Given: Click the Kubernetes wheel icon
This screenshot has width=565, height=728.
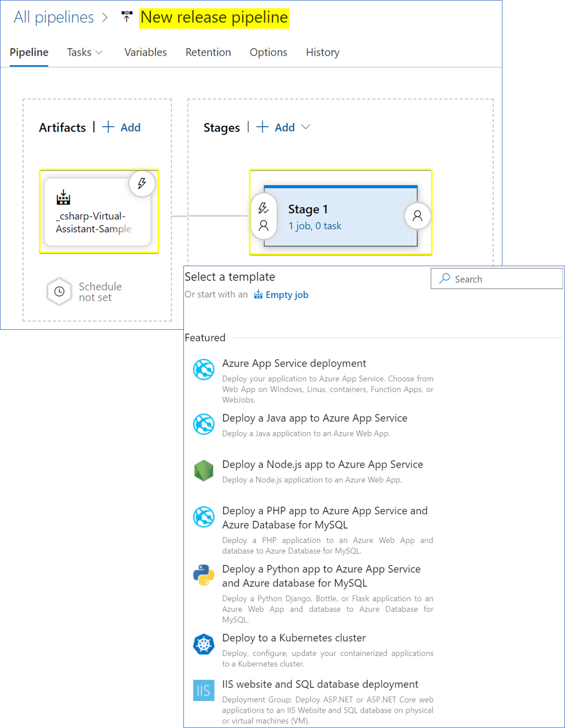Looking at the screenshot, I should click(204, 644).
